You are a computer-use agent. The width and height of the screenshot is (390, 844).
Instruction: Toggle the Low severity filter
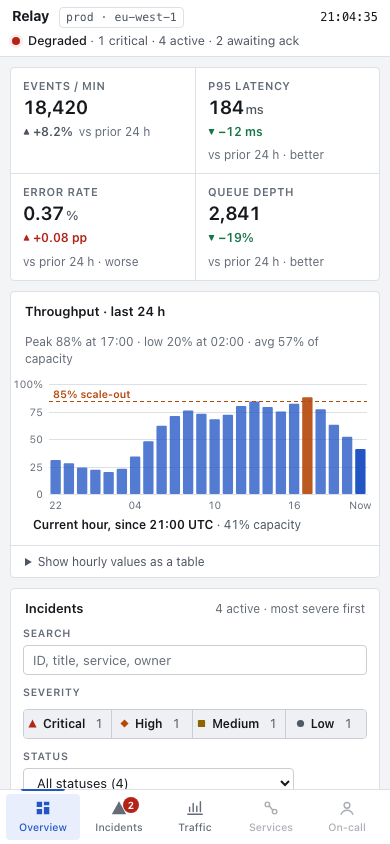(x=326, y=724)
